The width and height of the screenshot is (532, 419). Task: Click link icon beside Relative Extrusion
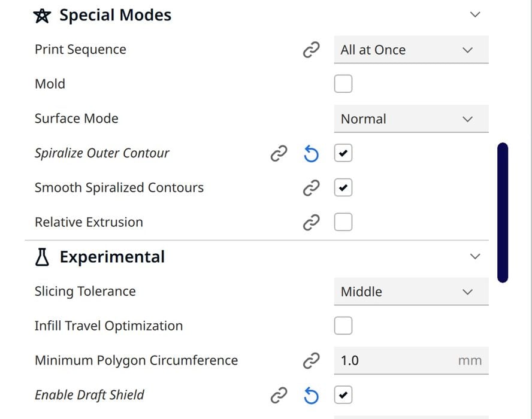pos(311,223)
